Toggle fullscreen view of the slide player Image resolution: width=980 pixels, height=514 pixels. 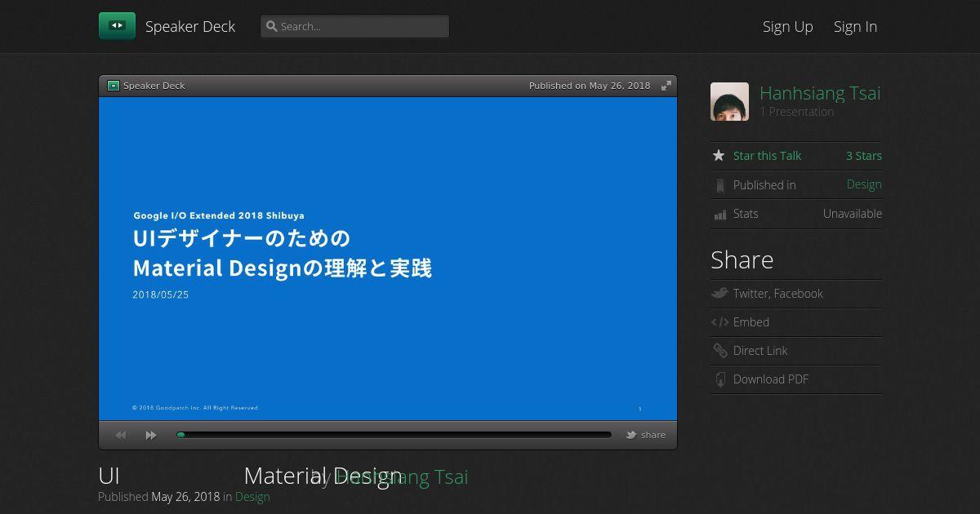(x=666, y=86)
